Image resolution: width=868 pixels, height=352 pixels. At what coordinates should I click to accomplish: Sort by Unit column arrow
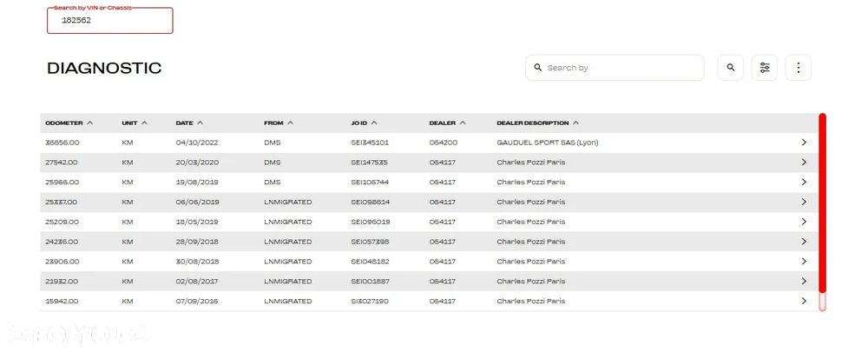[x=144, y=123]
